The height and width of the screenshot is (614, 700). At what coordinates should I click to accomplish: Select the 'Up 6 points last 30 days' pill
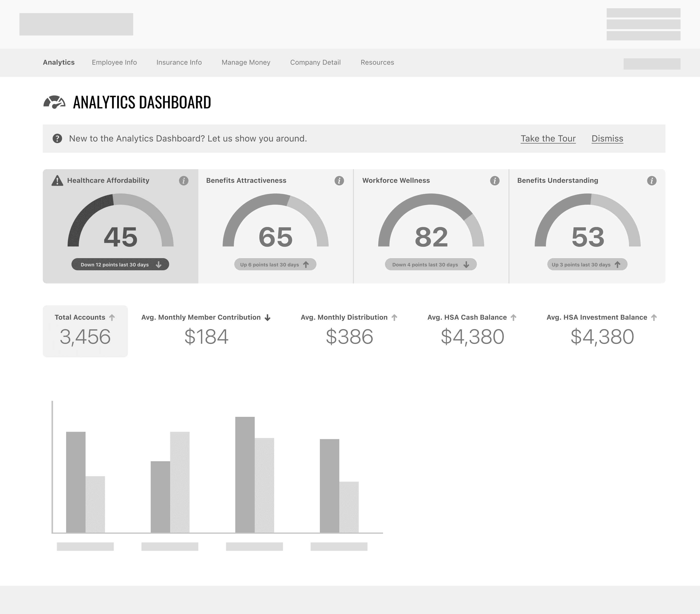(x=275, y=264)
